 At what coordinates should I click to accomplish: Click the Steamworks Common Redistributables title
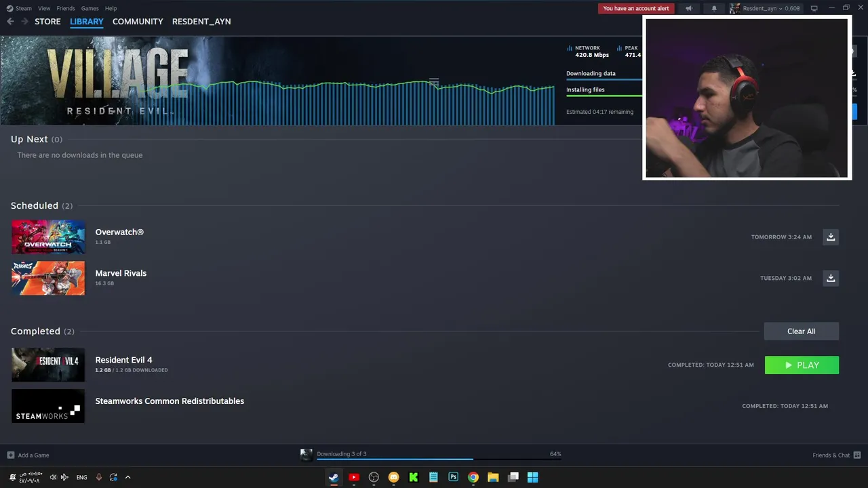point(170,401)
